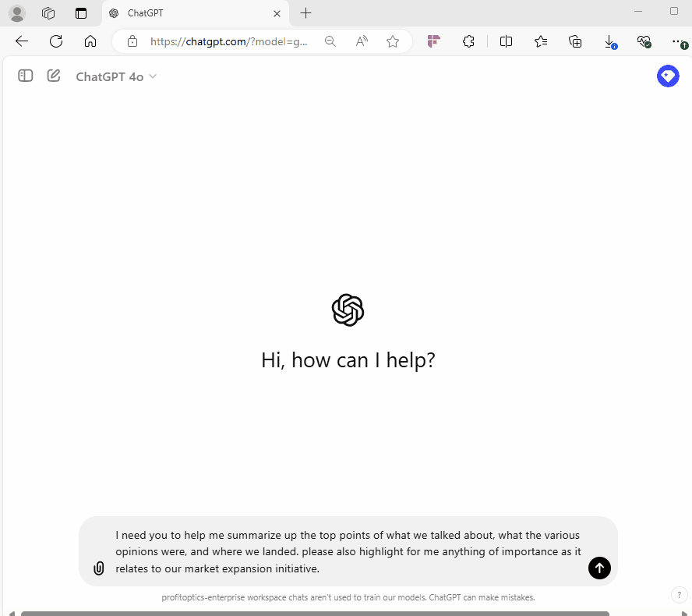692x616 pixels.
Task: Maximize the browser window
Action: (x=674, y=11)
